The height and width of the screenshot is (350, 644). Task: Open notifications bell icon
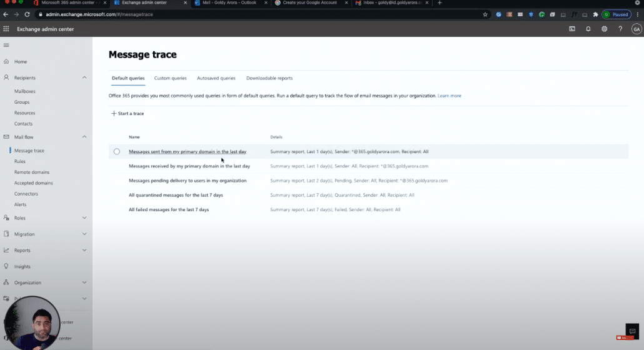pyautogui.click(x=588, y=29)
